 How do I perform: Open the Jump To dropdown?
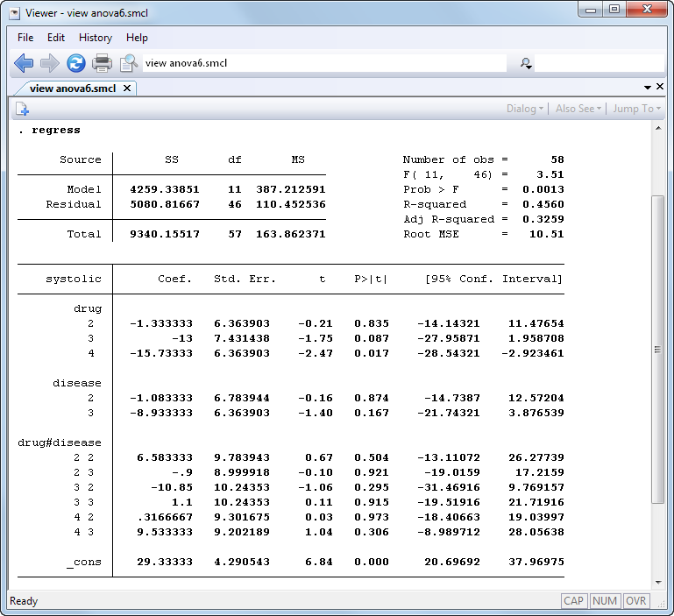pos(636,109)
